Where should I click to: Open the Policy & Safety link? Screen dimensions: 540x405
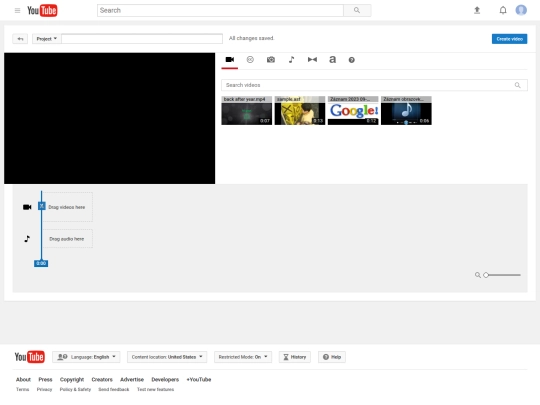tap(75, 390)
